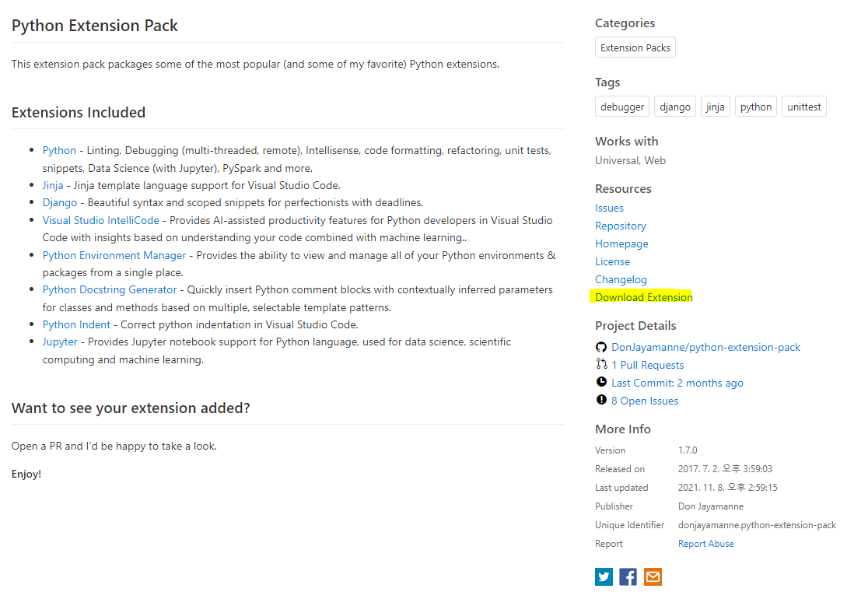Select the jinja tag
868x613 pixels.
716,107
